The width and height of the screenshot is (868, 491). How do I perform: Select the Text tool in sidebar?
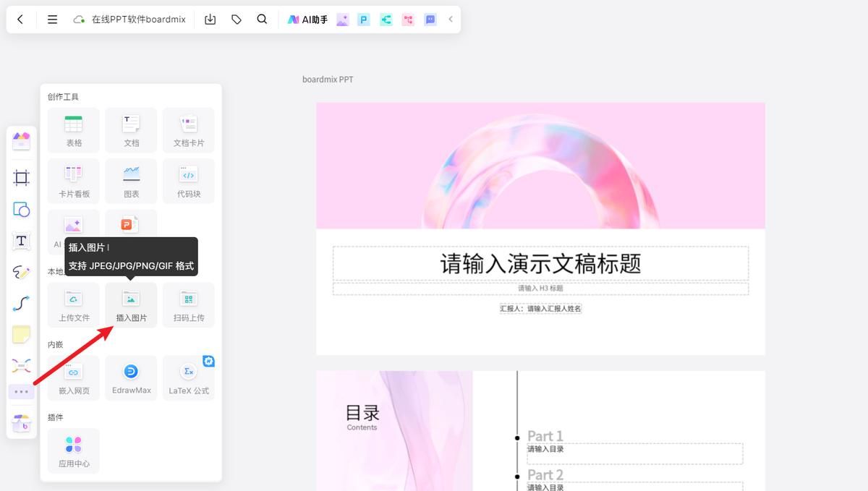point(21,241)
